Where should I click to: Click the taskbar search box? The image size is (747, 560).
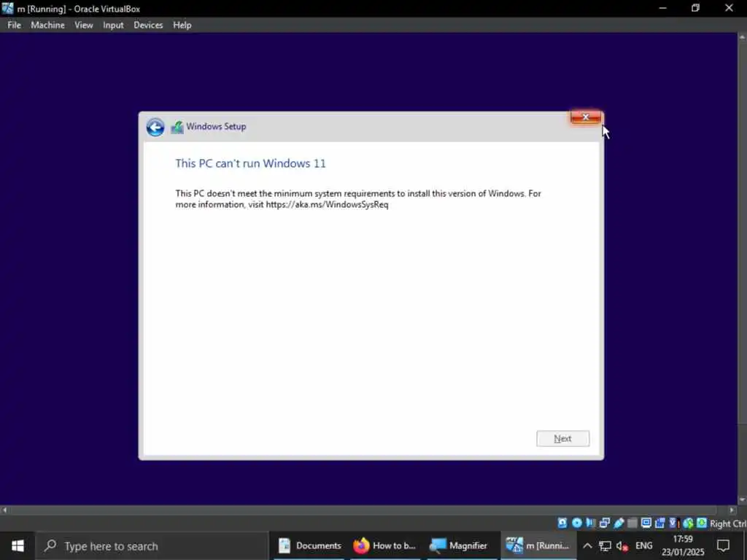pyautogui.click(x=152, y=545)
